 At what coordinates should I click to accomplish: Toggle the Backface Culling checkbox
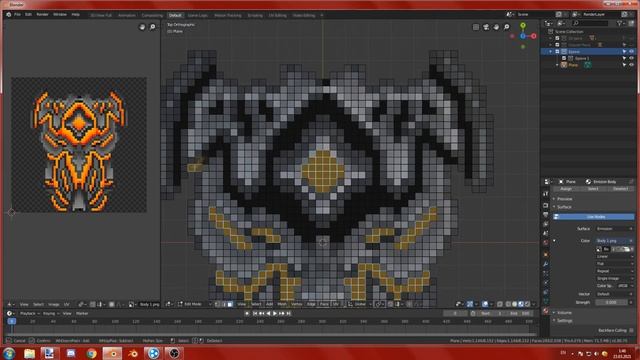[631, 330]
